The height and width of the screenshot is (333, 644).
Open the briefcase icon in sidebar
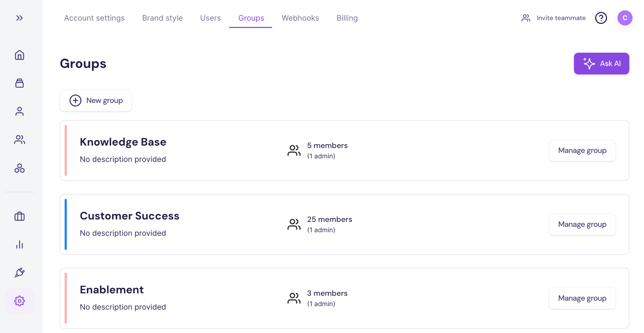pos(19,216)
